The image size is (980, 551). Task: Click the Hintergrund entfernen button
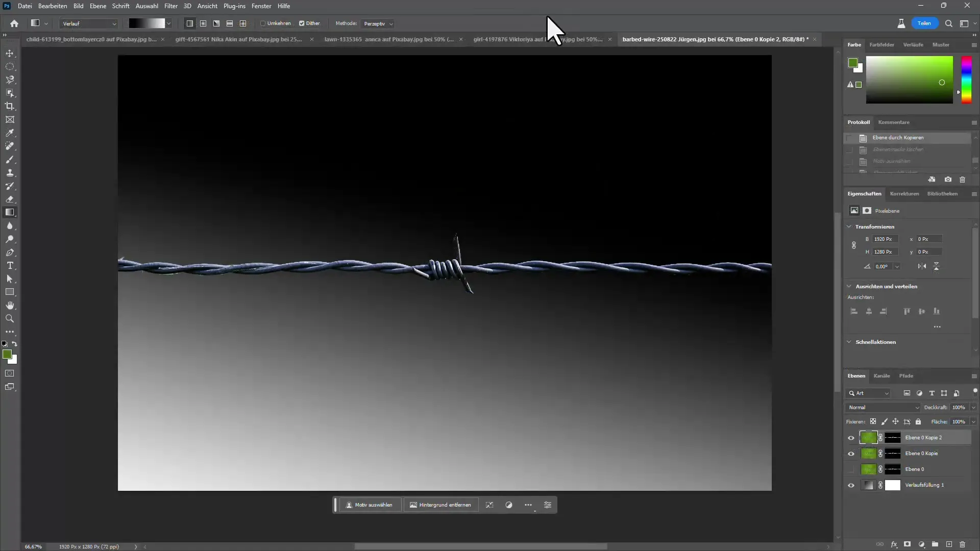[x=440, y=505]
